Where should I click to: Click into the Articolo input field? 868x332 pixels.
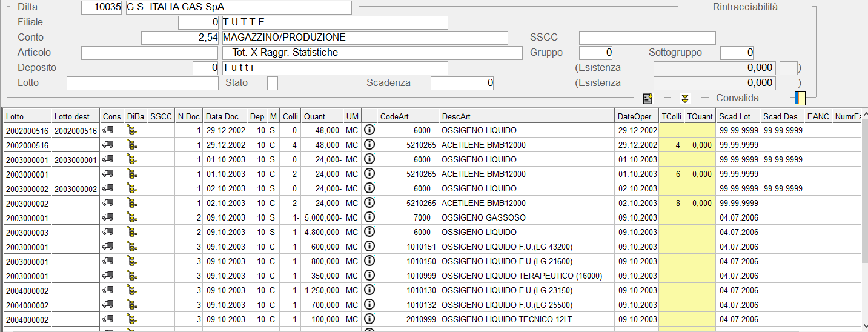149,53
